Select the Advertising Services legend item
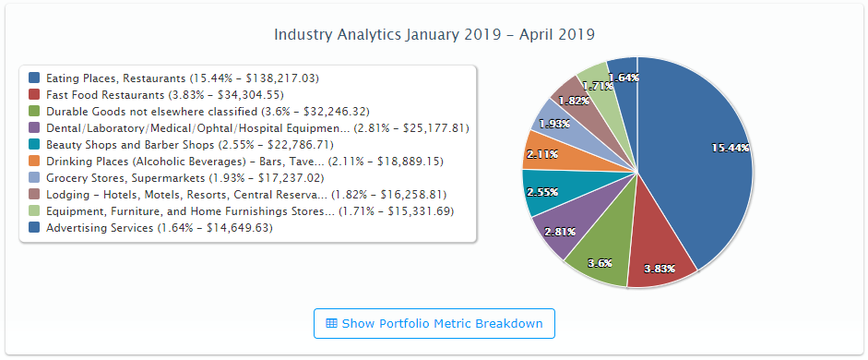The image size is (868, 360). pos(150,228)
